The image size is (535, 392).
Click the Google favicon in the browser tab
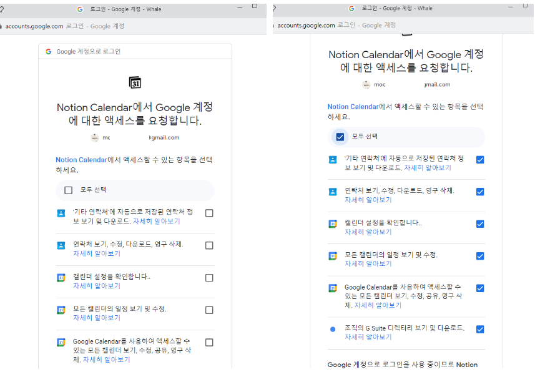click(79, 9)
